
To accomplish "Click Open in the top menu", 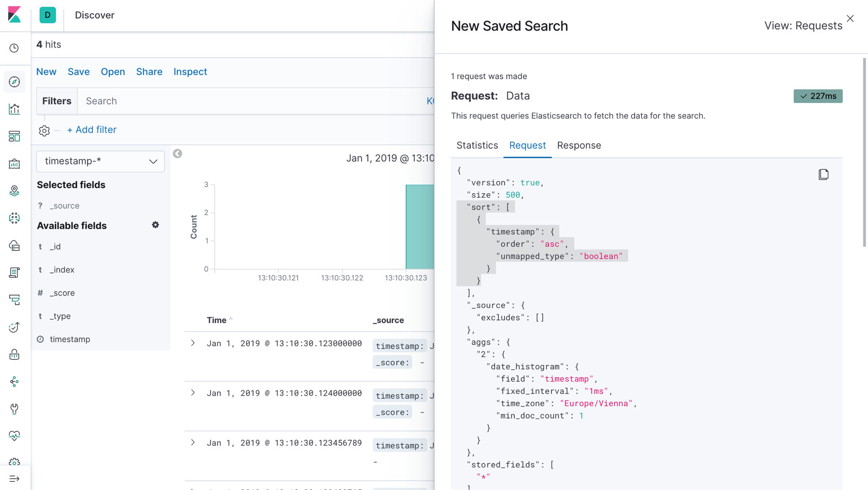I will pos(113,72).
